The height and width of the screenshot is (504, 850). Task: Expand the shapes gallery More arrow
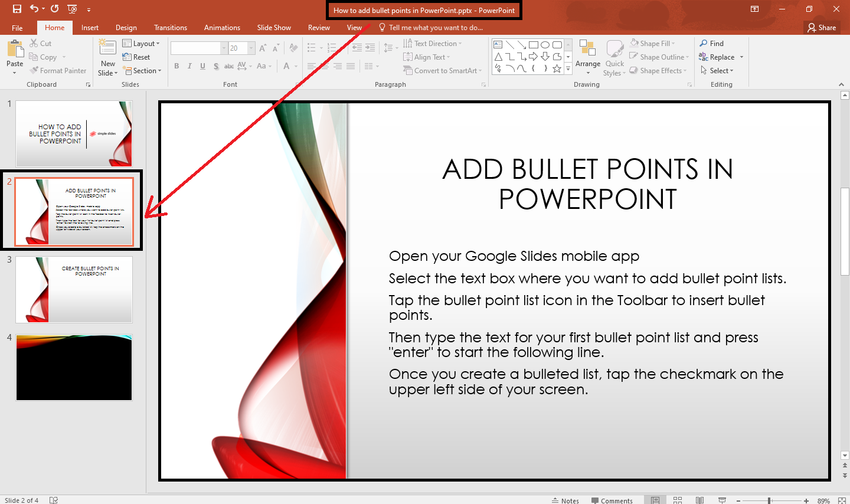tap(568, 69)
